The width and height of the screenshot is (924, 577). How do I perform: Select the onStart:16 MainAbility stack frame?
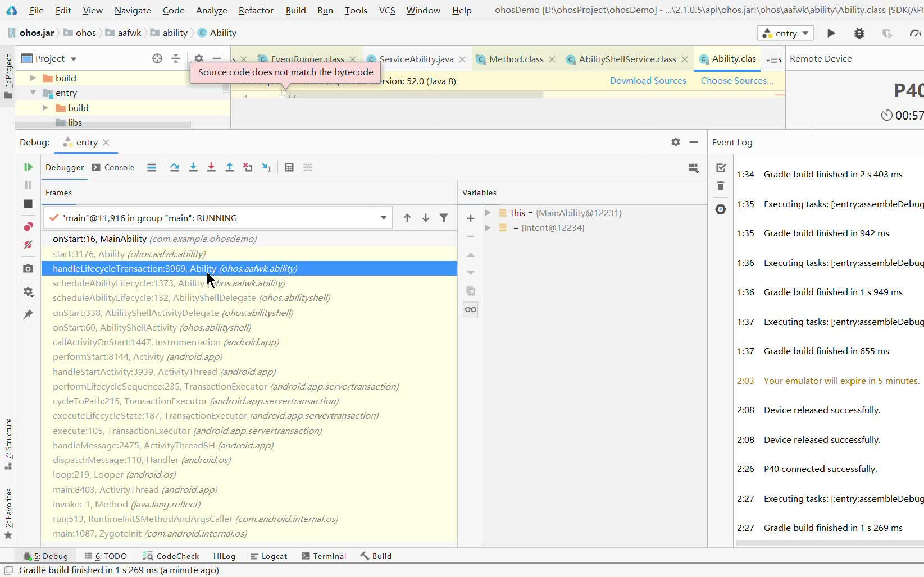click(99, 239)
